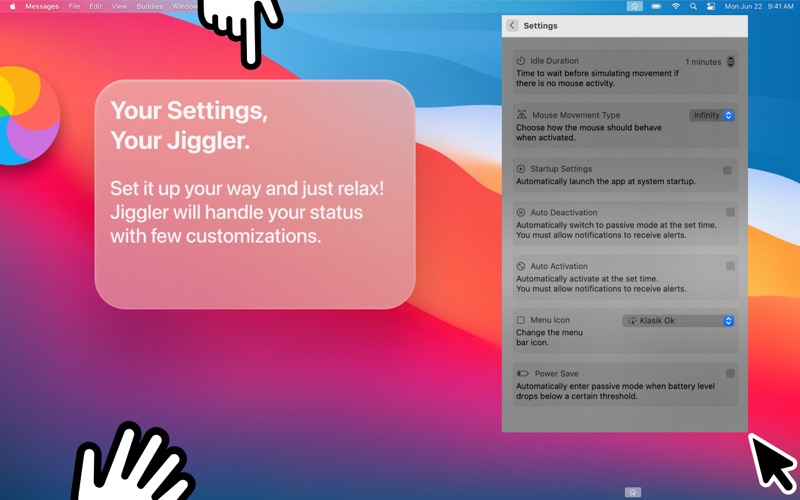Open the Klasik Ok menu icon dropdown
This screenshot has height=500, width=800.
[678, 320]
